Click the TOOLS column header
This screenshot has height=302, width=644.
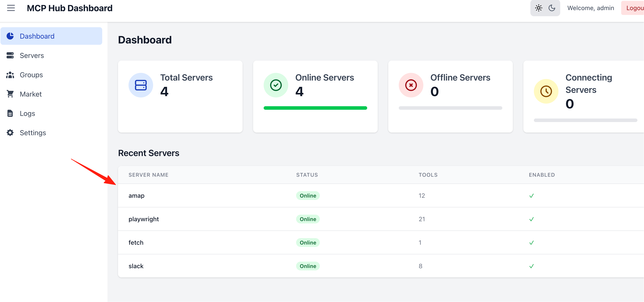point(428,175)
